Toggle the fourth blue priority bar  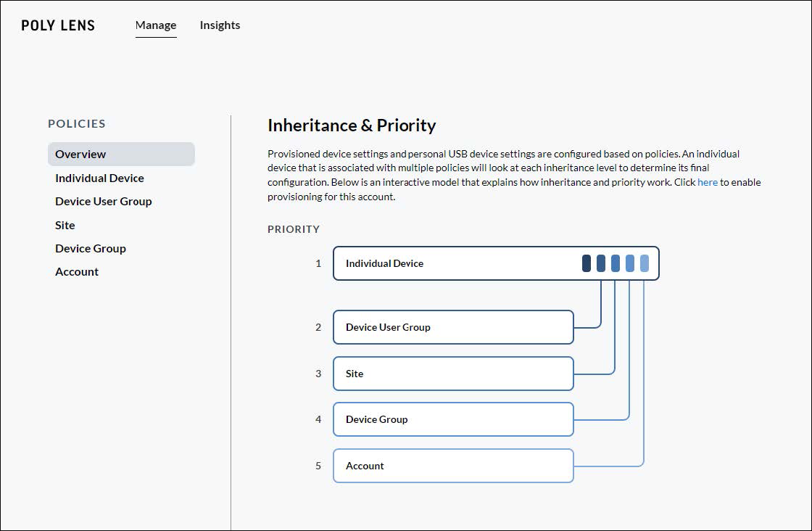pos(630,263)
